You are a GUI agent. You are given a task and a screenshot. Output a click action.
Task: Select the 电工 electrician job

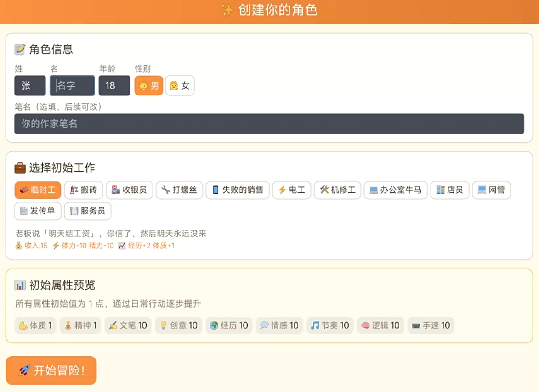click(x=291, y=190)
